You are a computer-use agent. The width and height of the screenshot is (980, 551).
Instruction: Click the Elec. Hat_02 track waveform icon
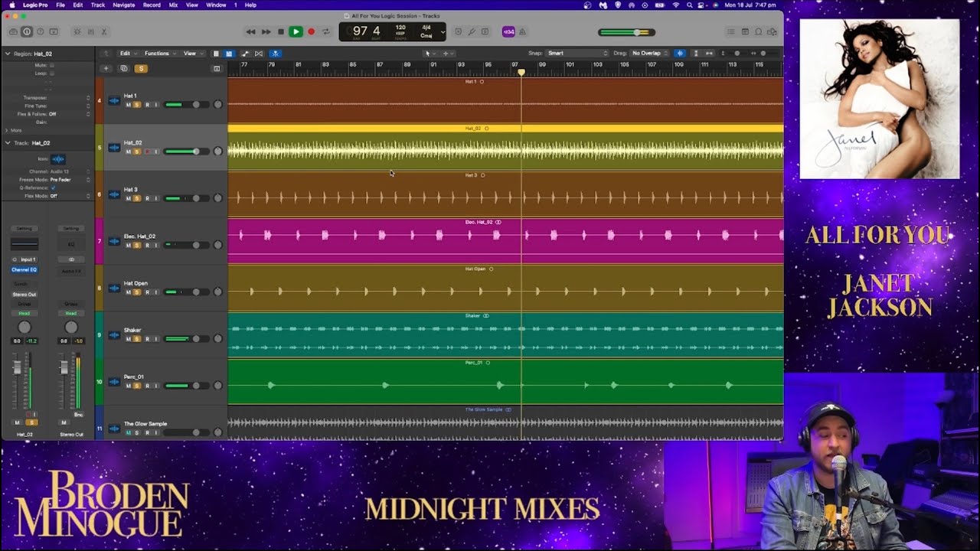tap(114, 241)
